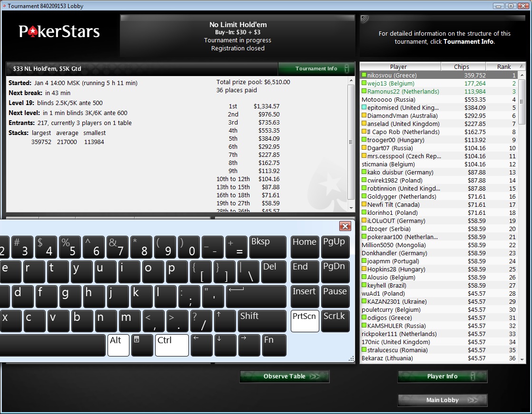The image size is (532, 414).
Task: Select player iLOLuOUT (Germany)
Action: pyautogui.click(x=439, y=221)
